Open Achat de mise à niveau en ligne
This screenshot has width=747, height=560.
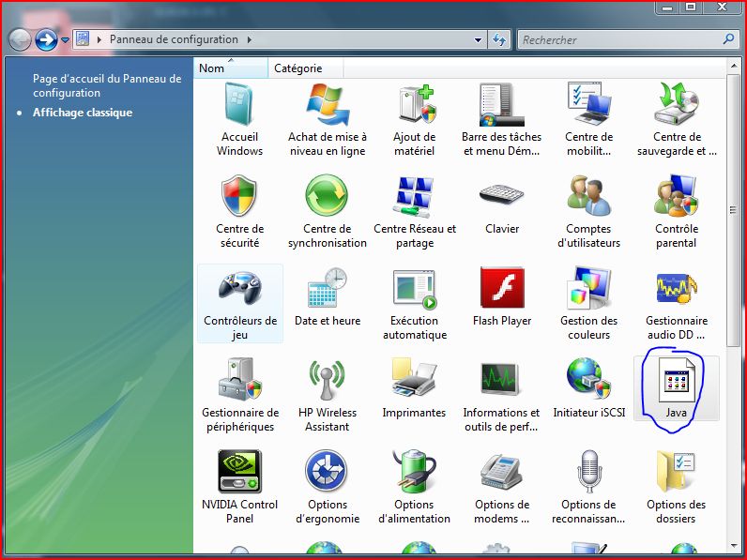click(x=328, y=119)
